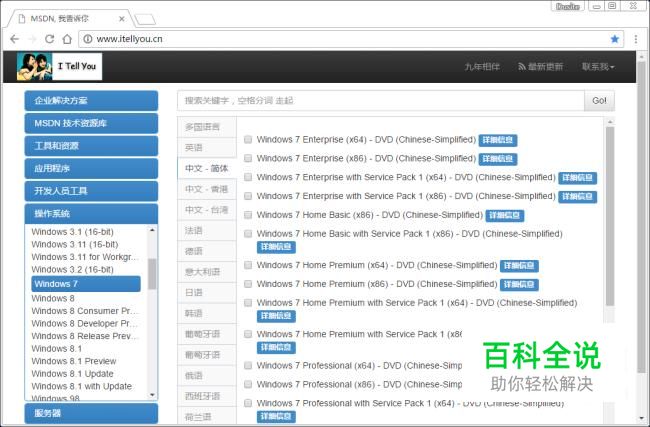Expand the 工具和资源 category
This screenshot has height=427, width=650.
point(91,146)
